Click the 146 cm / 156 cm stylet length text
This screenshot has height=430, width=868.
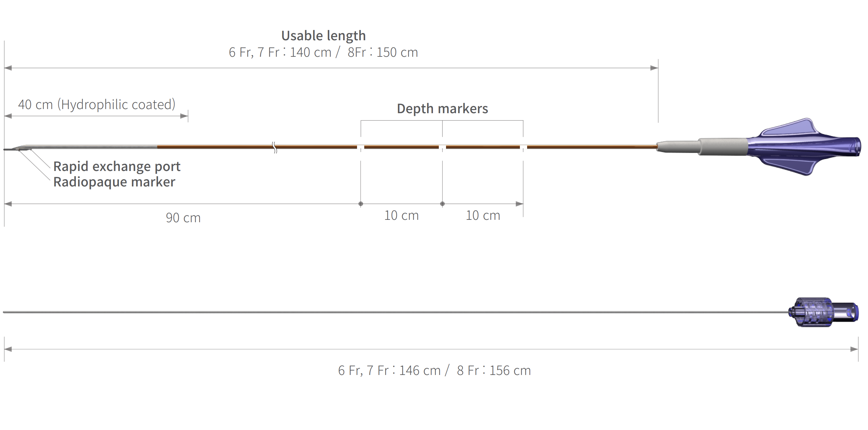tap(434, 370)
